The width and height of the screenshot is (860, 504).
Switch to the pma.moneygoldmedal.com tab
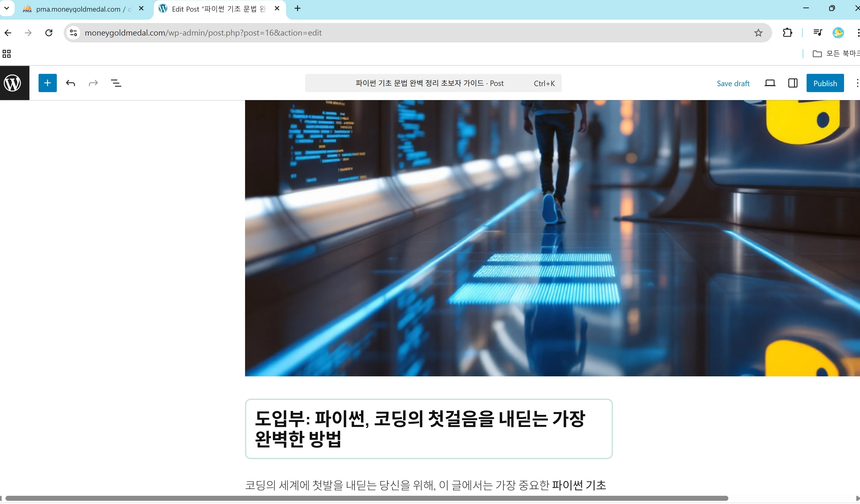[x=78, y=9]
